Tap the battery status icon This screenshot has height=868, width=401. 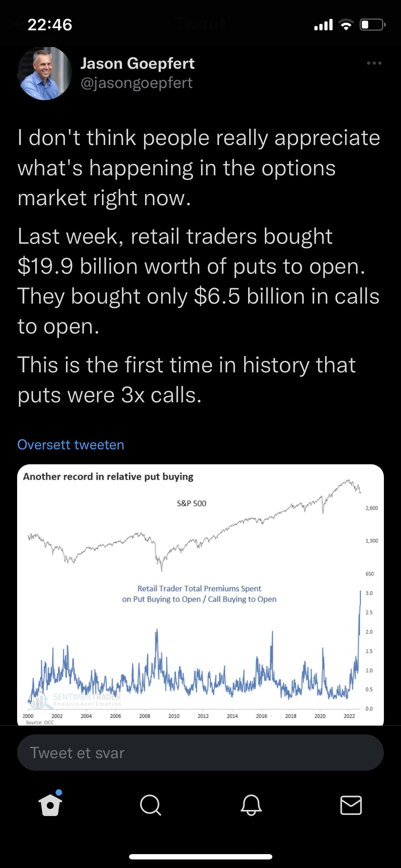coord(372,25)
